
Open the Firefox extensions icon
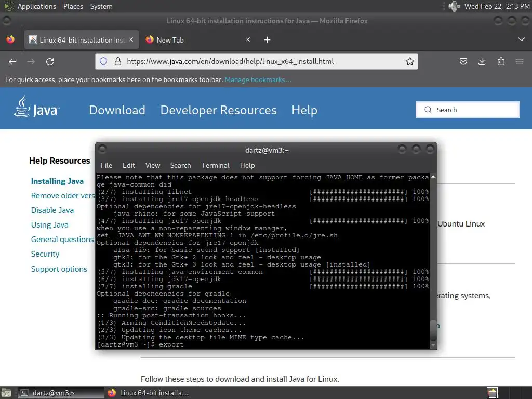[501, 61]
